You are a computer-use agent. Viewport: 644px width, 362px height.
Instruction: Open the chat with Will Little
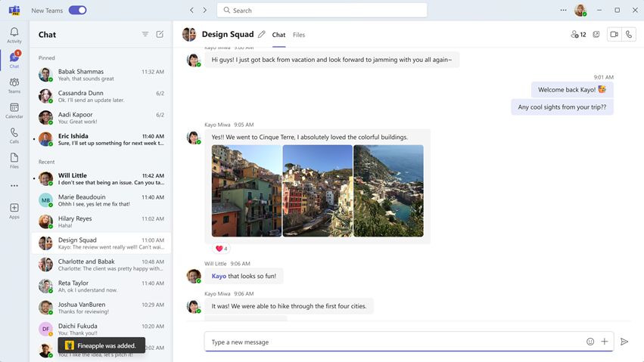101,179
